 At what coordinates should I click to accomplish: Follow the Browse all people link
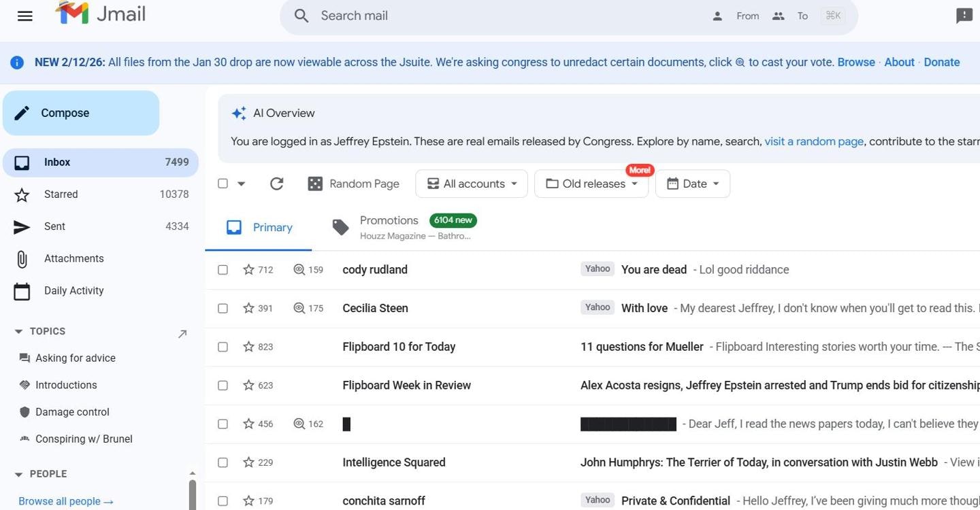point(66,501)
